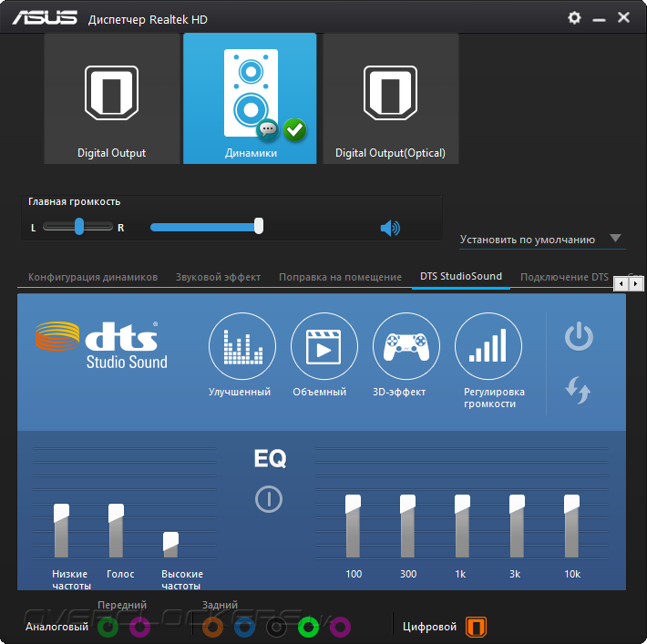The height and width of the screenshot is (644, 647).
Task: Click front panel pink audio jack
Action: [x=140, y=627]
